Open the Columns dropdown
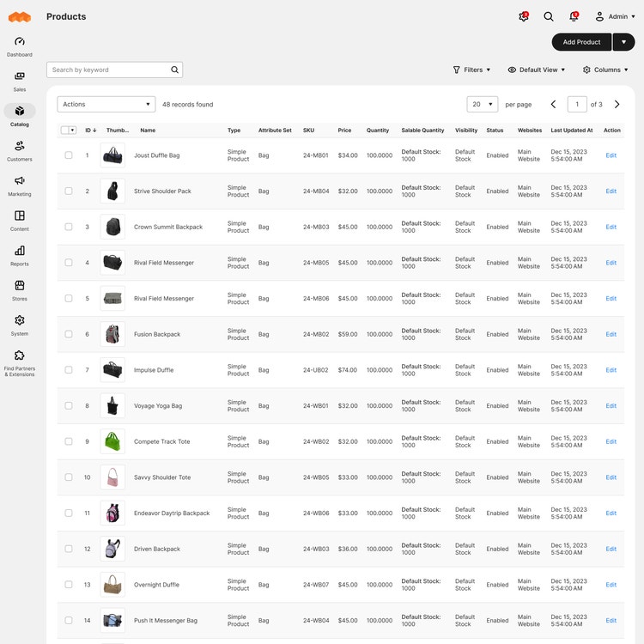This screenshot has height=644, width=644. click(605, 70)
